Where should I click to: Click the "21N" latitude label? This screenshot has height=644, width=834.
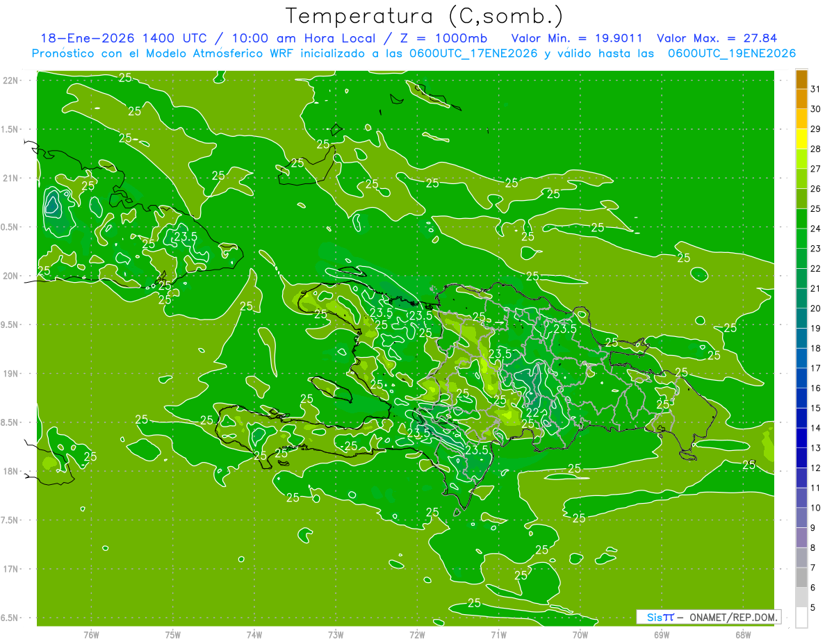pyautogui.click(x=10, y=179)
